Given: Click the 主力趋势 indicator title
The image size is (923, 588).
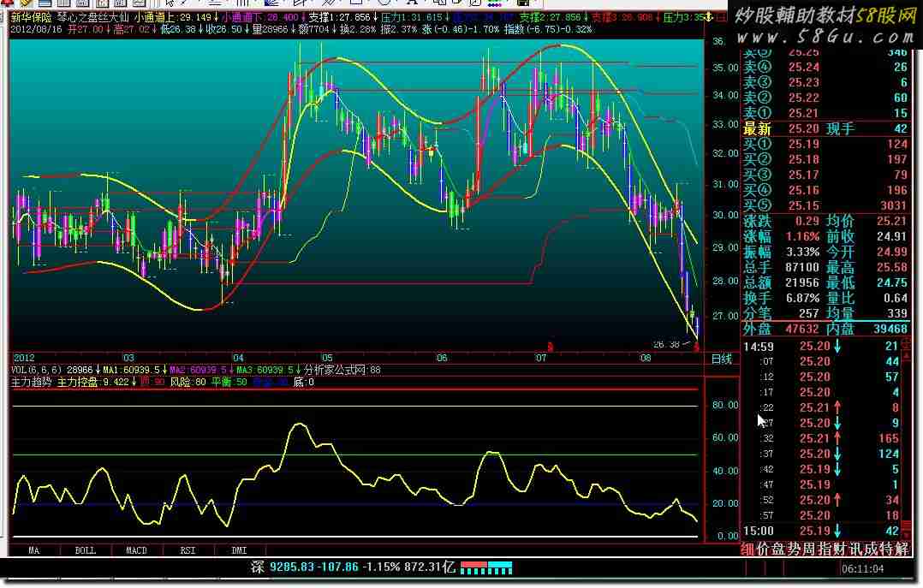Looking at the screenshot, I should click(31, 382).
